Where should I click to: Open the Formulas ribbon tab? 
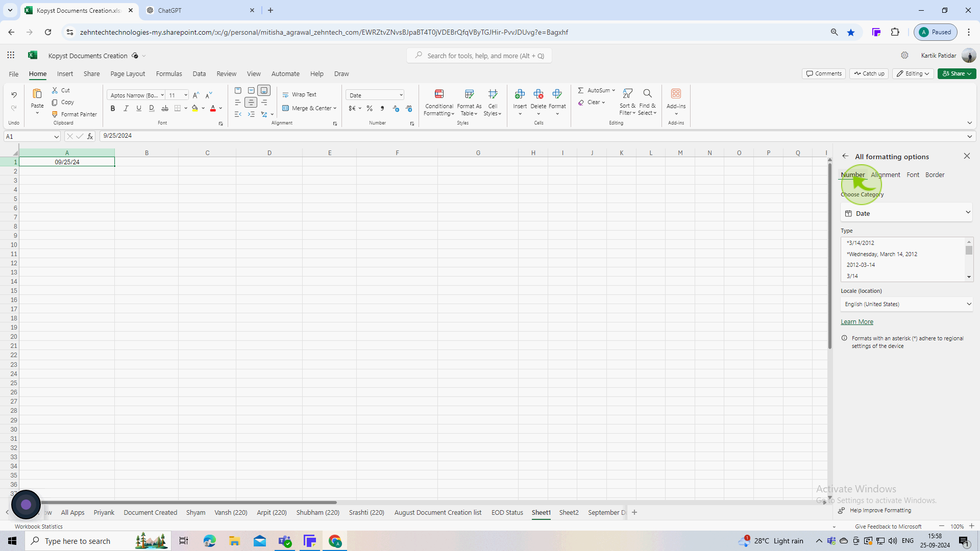pos(169,73)
